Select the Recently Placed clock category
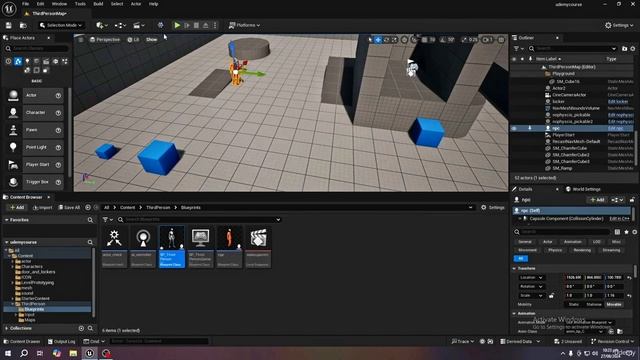 [x=9, y=61]
